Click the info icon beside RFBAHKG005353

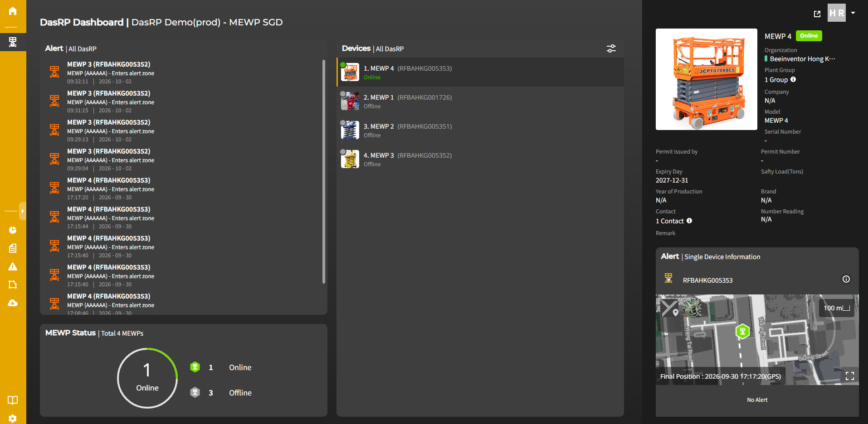click(846, 279)
